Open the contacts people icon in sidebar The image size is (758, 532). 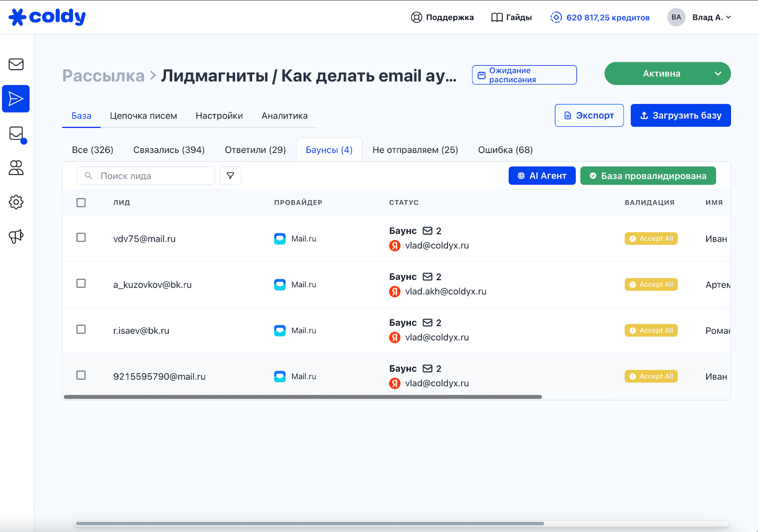coord(16,168)
